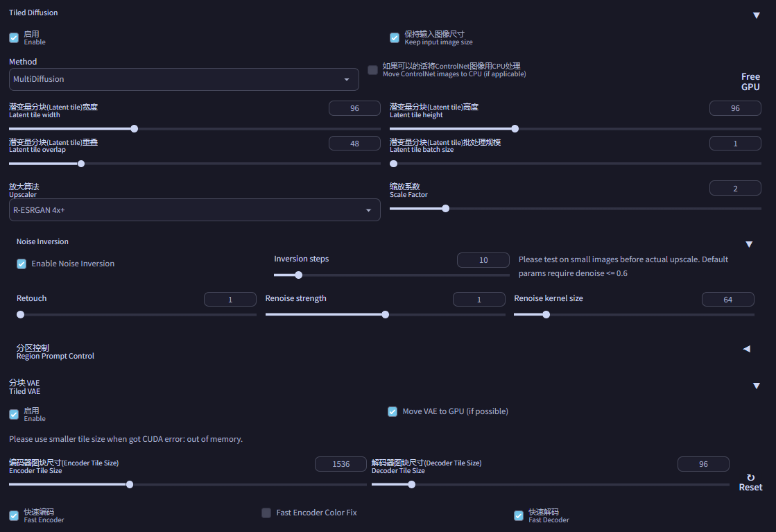Click the Inversion steps number field
This screenshot has width=776, height=532.
483,259
